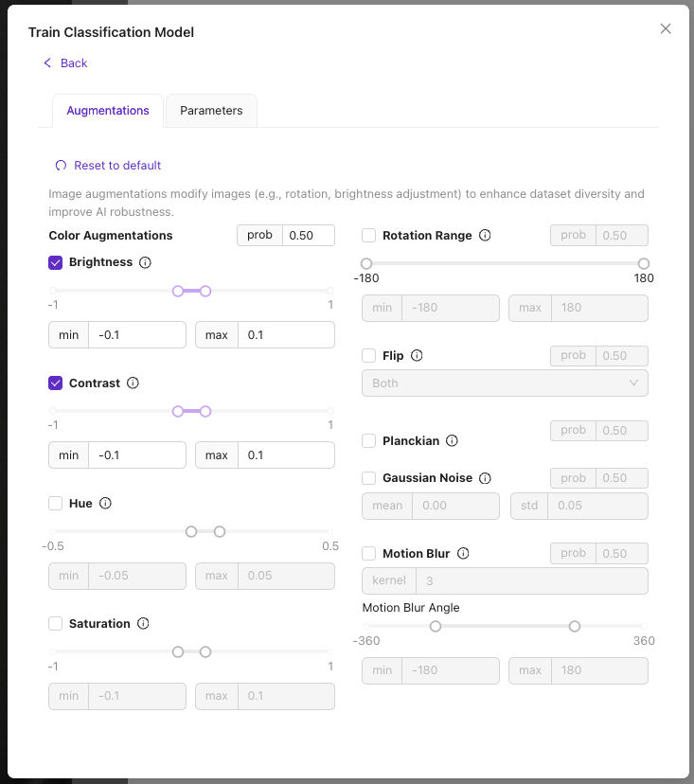694x784 pixels.
Task: Disable the Brightness augmentation checkbox
Action: pos(55,262)
